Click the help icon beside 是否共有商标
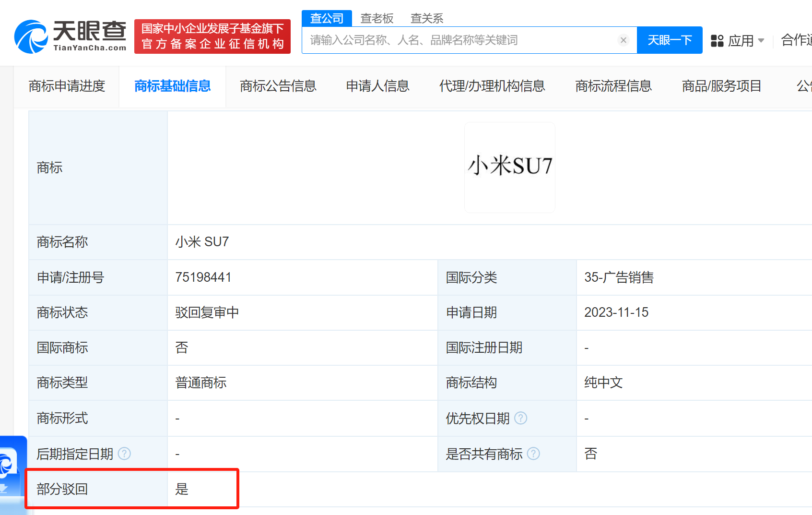812x515 pixels. (533, 454)
